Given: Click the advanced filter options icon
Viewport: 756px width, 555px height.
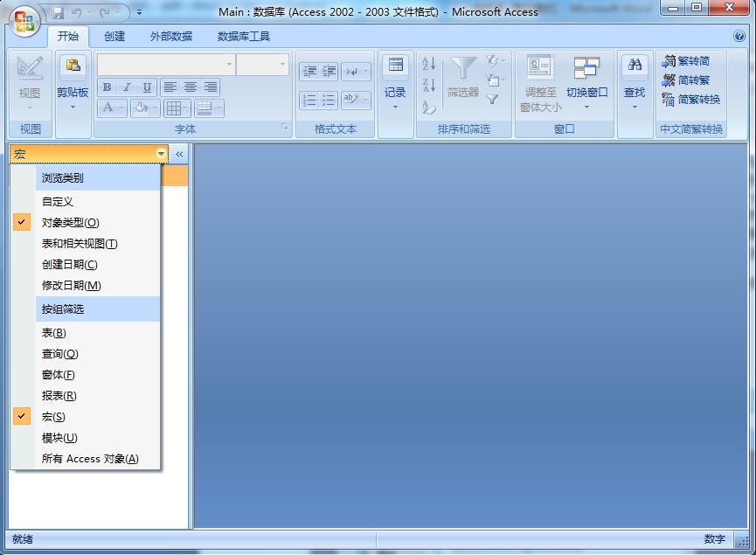Looking at the screenshot, I should [496, 80].
